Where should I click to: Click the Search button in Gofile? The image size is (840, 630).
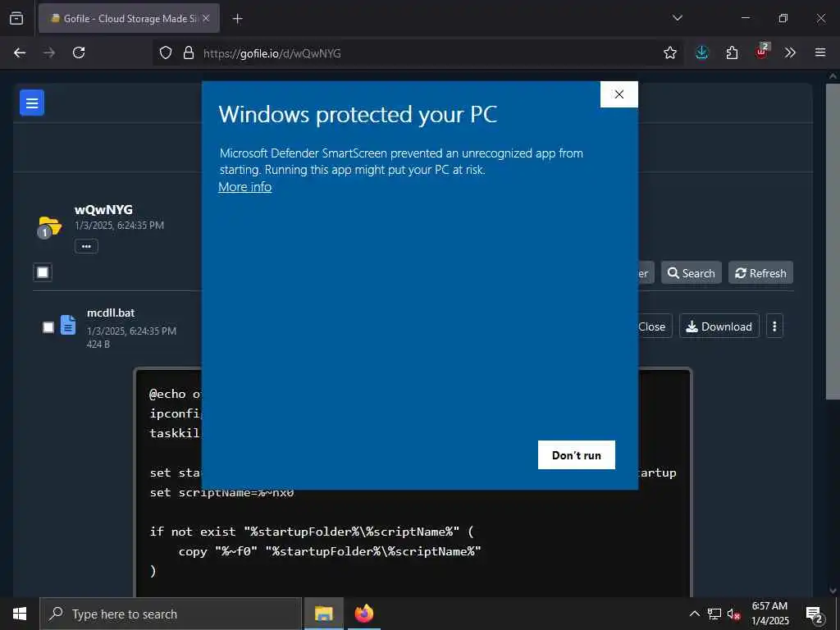(x=691, y=273)
